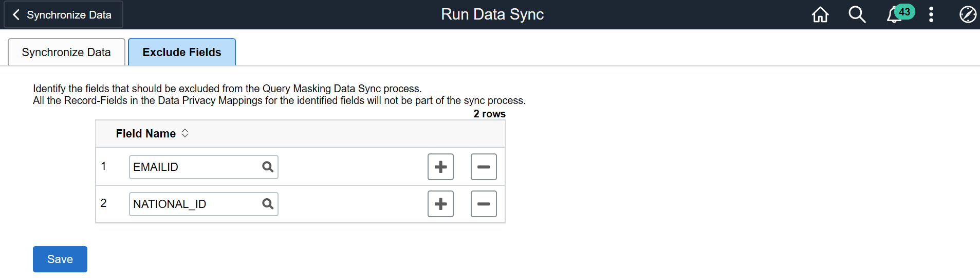980x278 pixels.
Task: Click lookup icon for NATIONAL_ID field
Action: [x=268, y=204]
